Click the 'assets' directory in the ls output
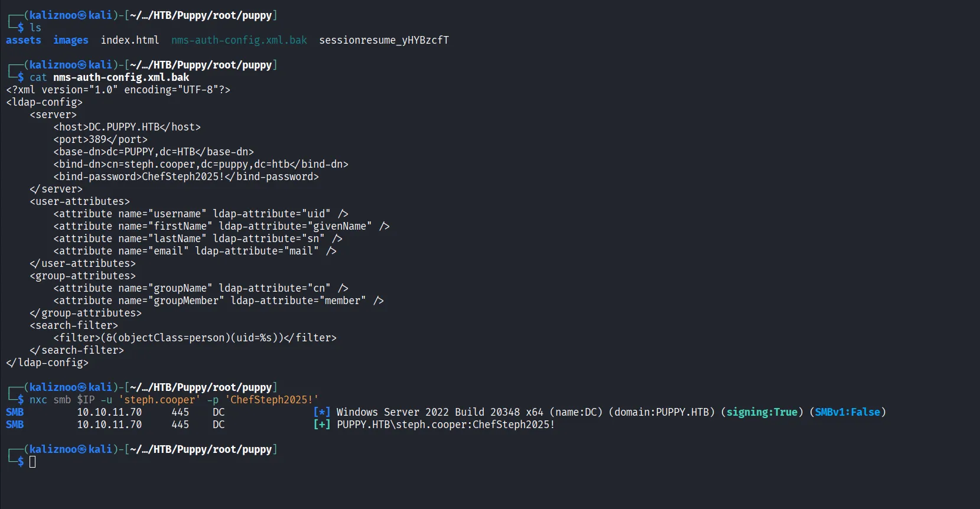Viewport: 980px width, 509px height. (x=24, y=40)
